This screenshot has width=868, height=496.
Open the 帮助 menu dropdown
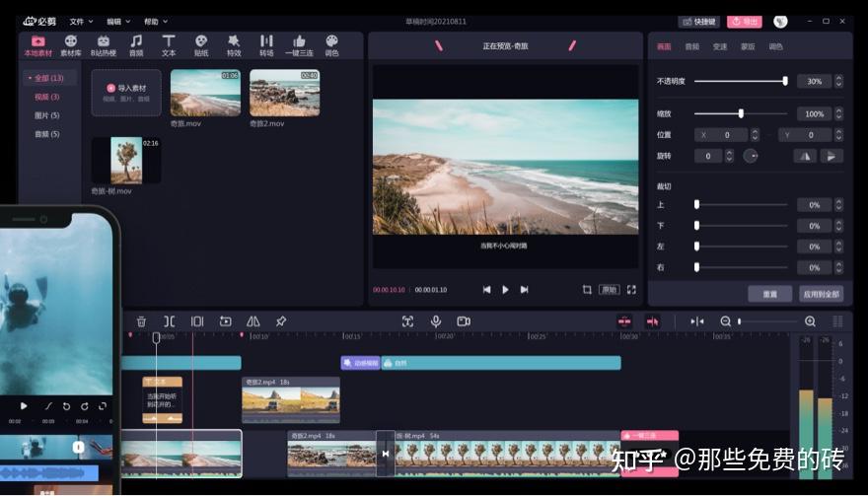tap(156, 22)
